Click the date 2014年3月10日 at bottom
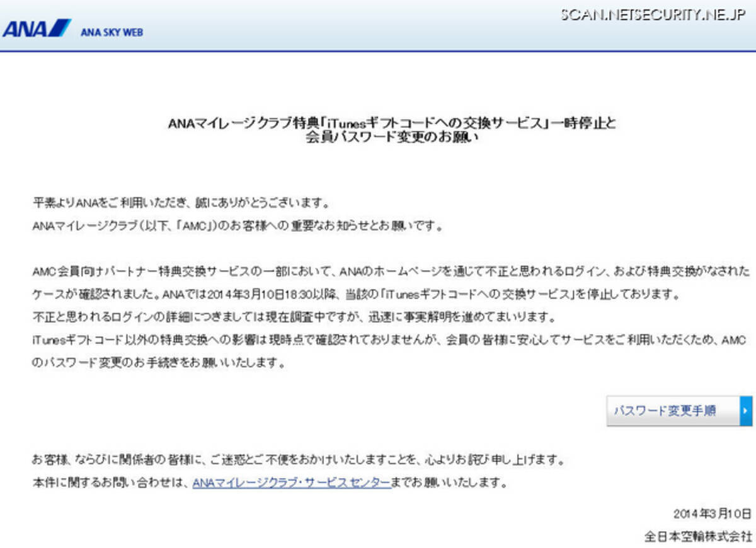 coord(713,513)
